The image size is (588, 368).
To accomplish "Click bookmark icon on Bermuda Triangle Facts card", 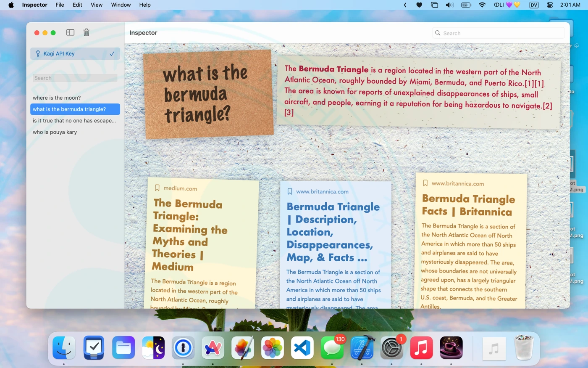I will pos(425,183).
